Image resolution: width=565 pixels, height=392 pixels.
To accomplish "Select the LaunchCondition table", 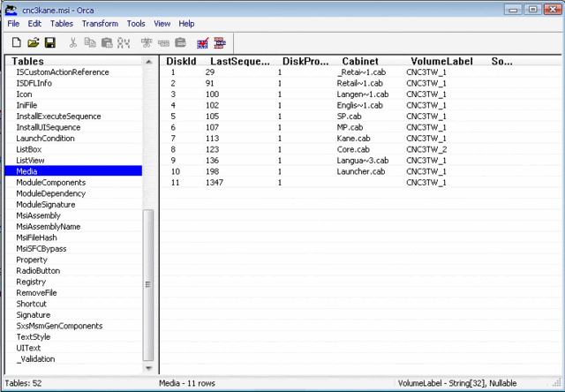I will pyautogui.click(x=45, y=139).
